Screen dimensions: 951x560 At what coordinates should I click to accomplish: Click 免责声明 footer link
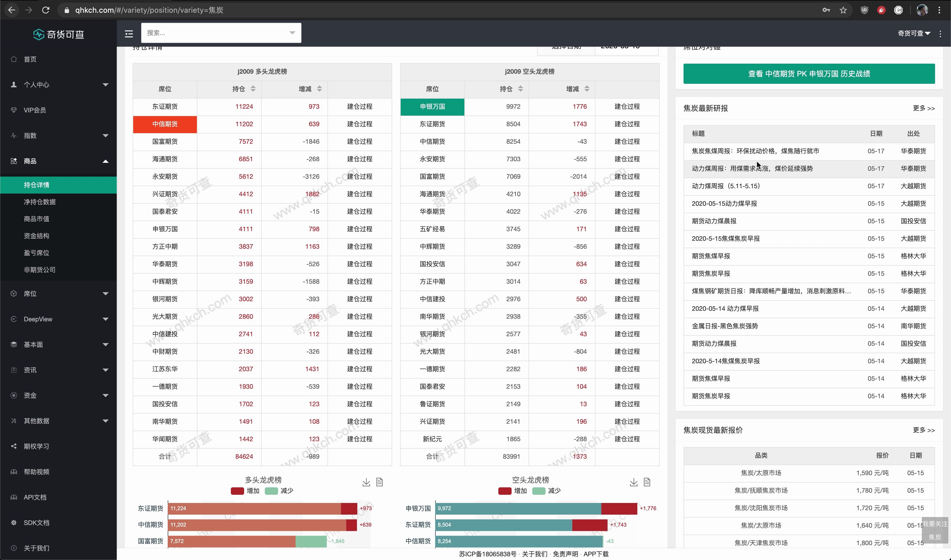[565, 554]
